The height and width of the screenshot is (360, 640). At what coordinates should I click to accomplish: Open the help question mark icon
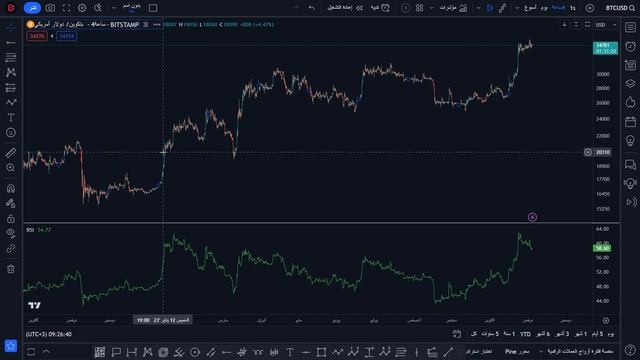(x=630, y=350)
